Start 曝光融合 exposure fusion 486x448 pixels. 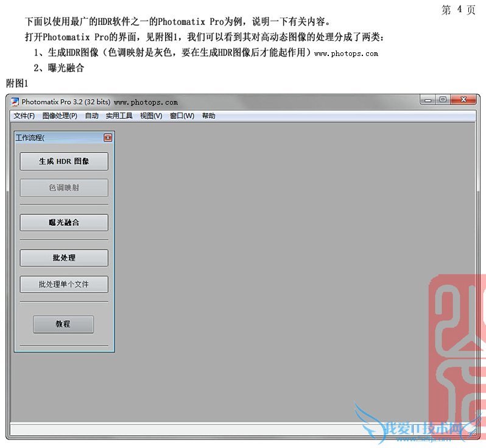[64, 222]
